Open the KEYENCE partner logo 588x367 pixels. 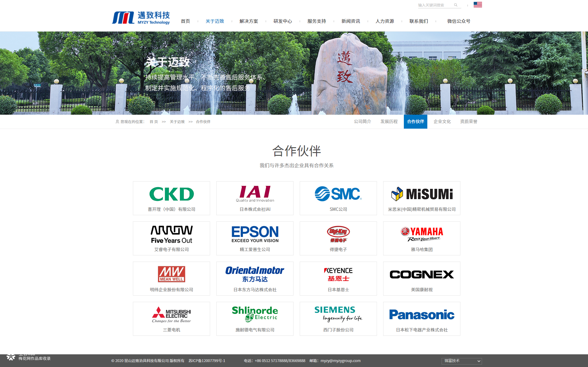click(x=338, y=274)
